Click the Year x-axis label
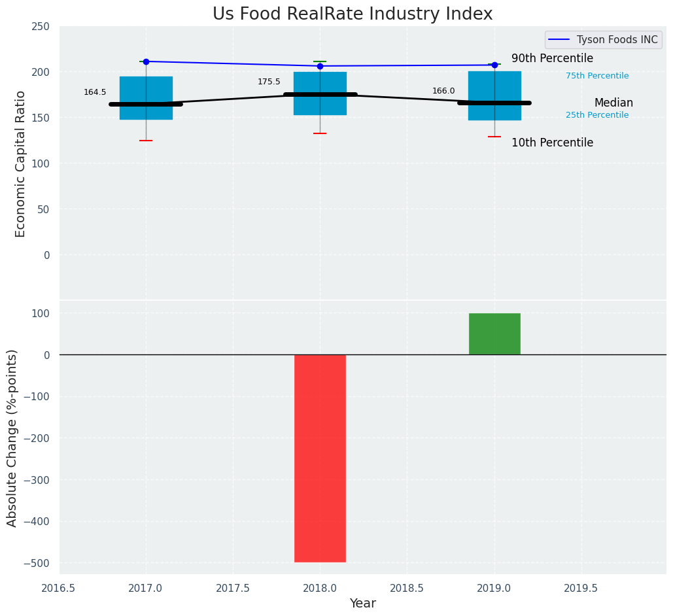 click(362, 604)
